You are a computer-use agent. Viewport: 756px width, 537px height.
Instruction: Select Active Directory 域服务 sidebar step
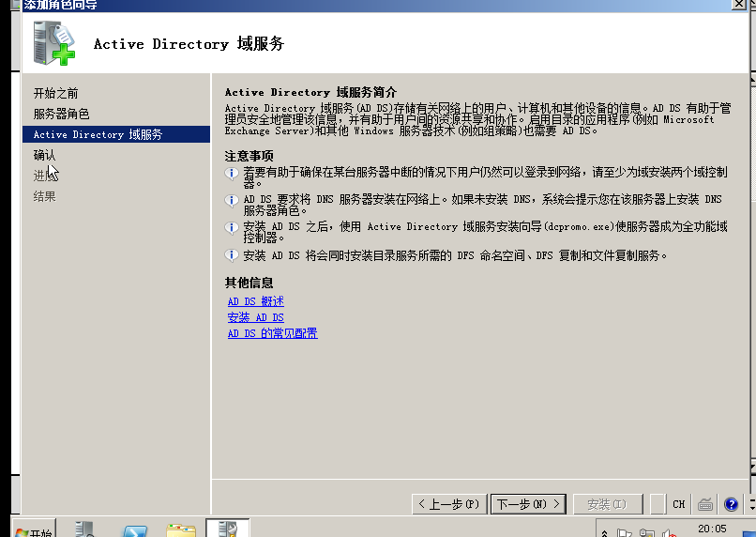point(116,134)
